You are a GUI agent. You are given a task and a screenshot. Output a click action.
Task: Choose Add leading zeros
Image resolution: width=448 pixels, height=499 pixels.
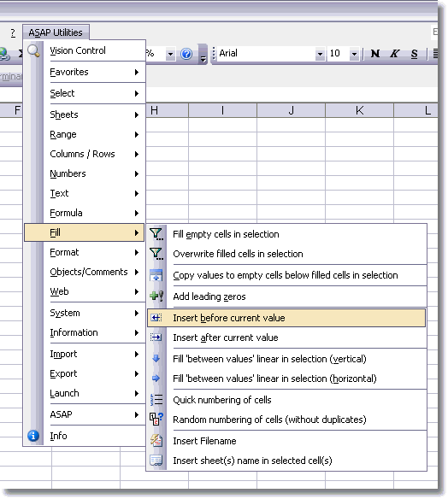pos(286,296)
